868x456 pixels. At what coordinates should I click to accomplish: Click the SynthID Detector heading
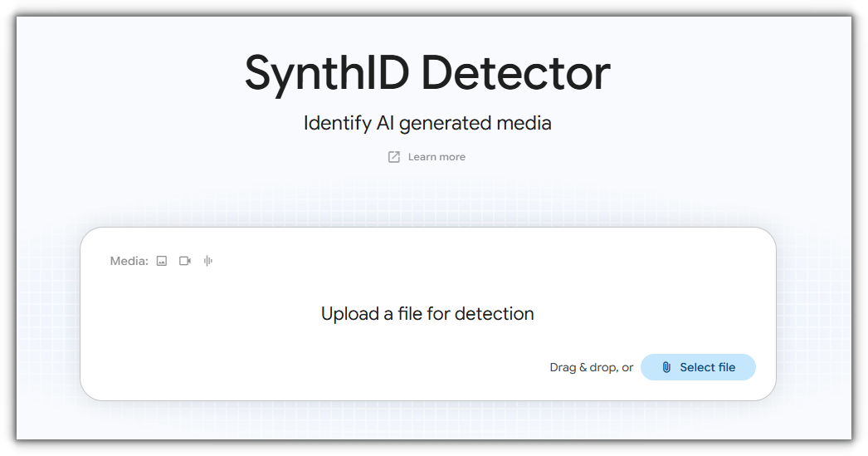(x=427, y=73)
